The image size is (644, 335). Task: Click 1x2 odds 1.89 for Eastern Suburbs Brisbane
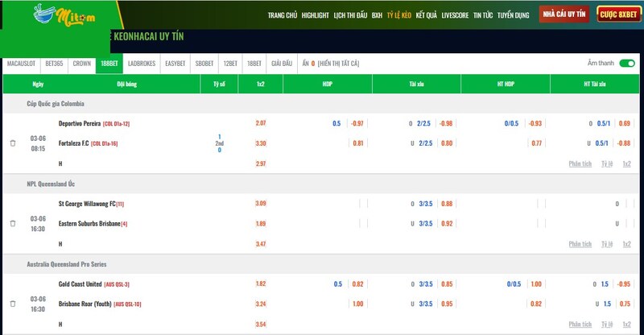click(260, 224)
